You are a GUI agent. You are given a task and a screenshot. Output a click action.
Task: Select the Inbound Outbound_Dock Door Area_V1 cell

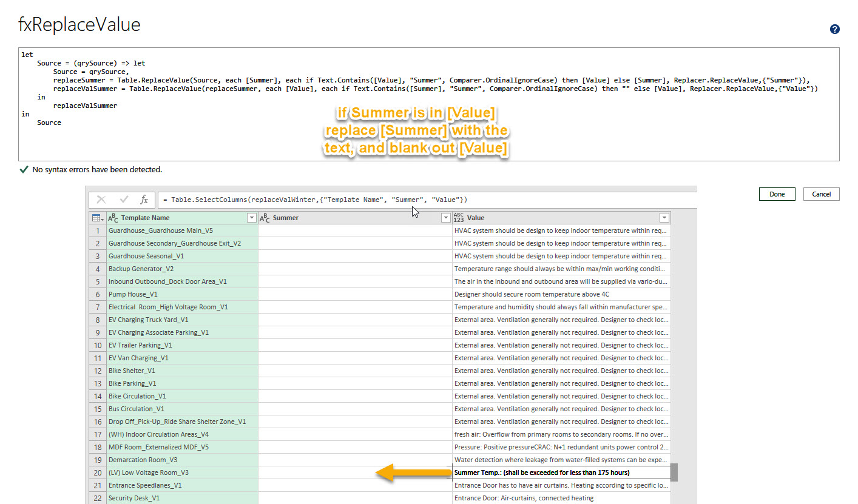[182, 281]
